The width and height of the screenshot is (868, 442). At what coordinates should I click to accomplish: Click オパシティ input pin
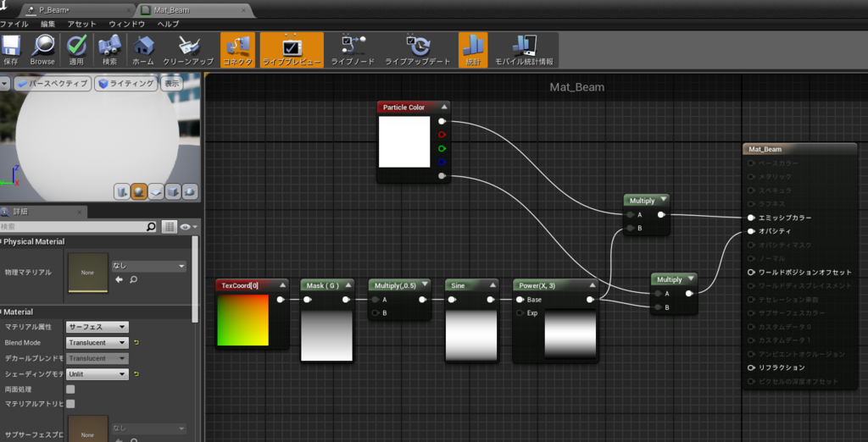(751, 231)
